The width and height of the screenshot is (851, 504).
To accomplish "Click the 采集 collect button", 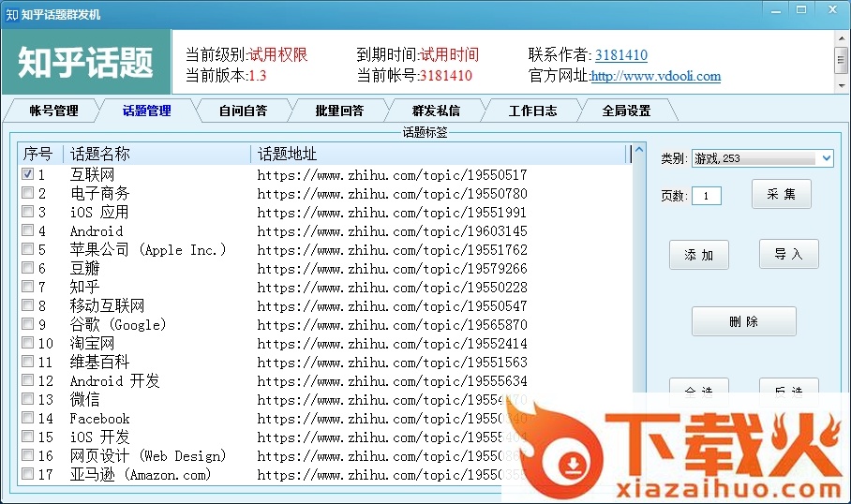I will click(x=781, y=194).
